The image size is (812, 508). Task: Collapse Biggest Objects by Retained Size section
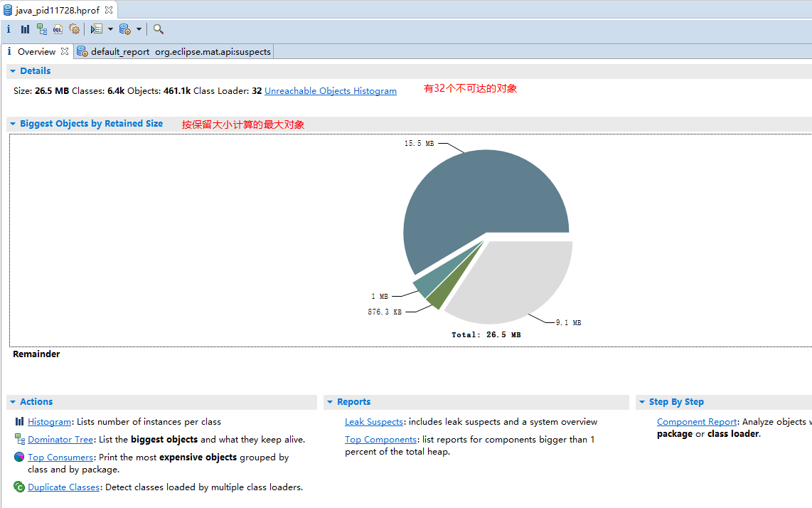coord(13,124)
